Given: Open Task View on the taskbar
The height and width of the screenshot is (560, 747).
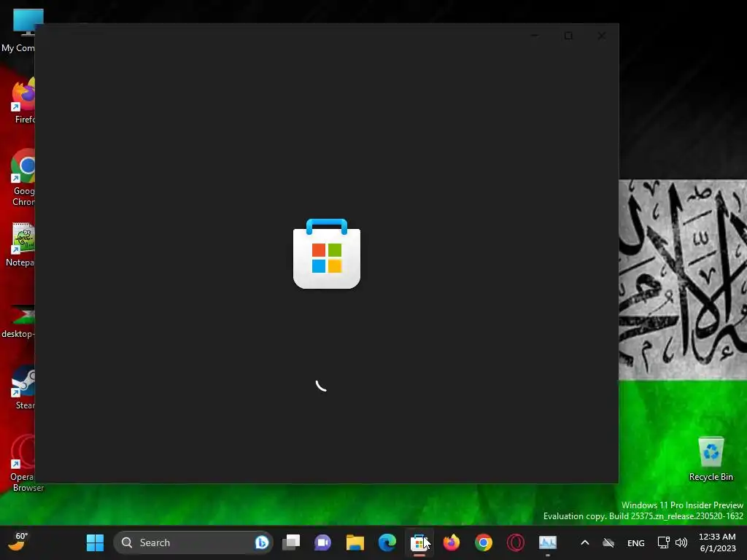Looking at the screenshot, I should (291, 542).
